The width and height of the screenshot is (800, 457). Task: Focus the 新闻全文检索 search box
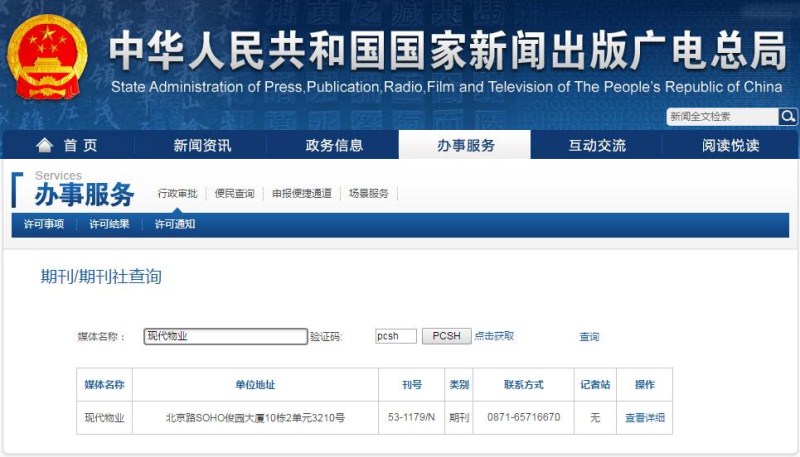[x=722, y=117]
